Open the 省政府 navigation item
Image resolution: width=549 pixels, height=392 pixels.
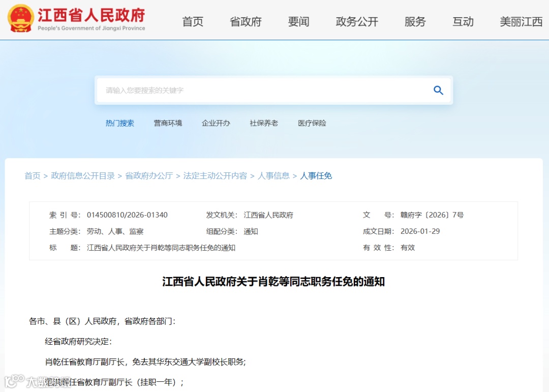246,22
